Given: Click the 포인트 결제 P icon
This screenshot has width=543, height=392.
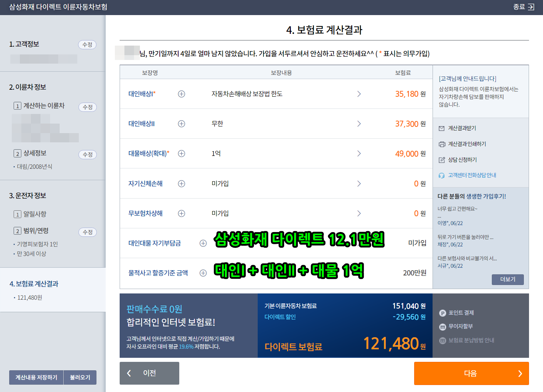Looking at the screenshot, I should (x=443, y=313).
